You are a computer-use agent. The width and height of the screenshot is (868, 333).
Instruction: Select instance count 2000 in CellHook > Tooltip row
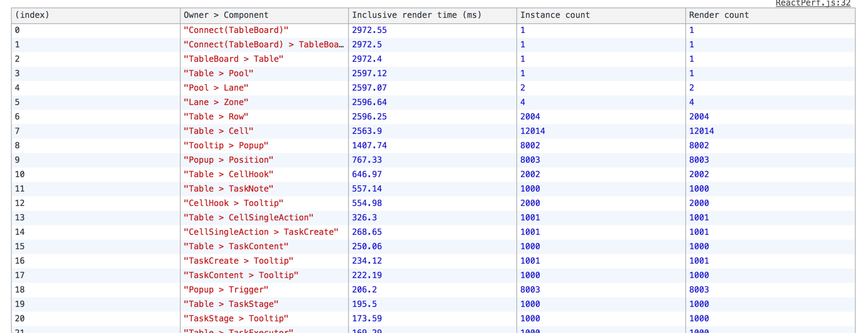[x=530, y=203]
